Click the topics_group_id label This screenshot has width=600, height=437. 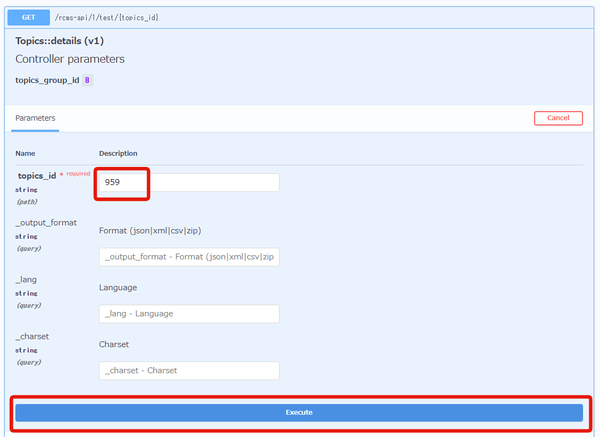coord(47,80)
